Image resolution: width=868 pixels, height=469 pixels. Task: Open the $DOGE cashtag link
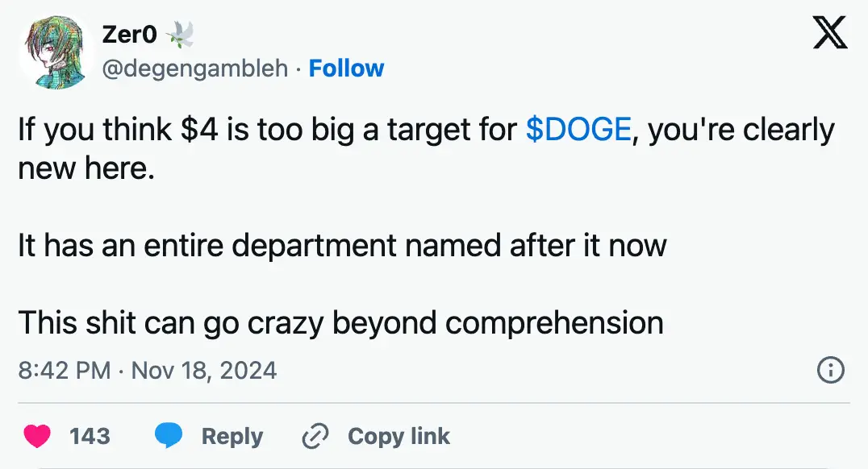pyautogui.click(x=578, y=129)
